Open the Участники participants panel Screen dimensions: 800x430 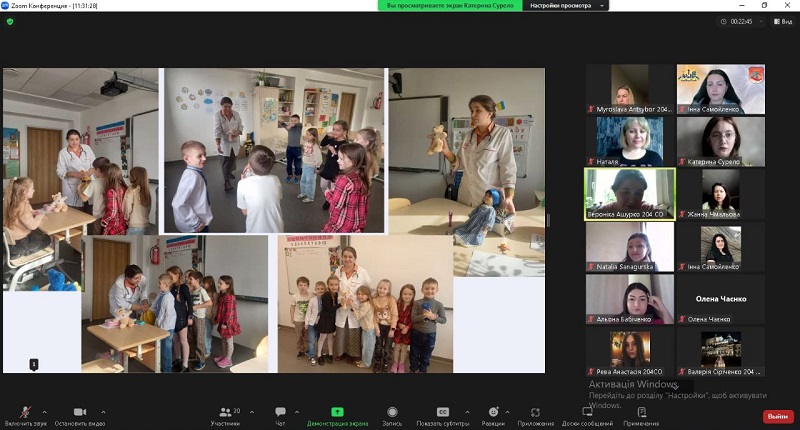224,412
